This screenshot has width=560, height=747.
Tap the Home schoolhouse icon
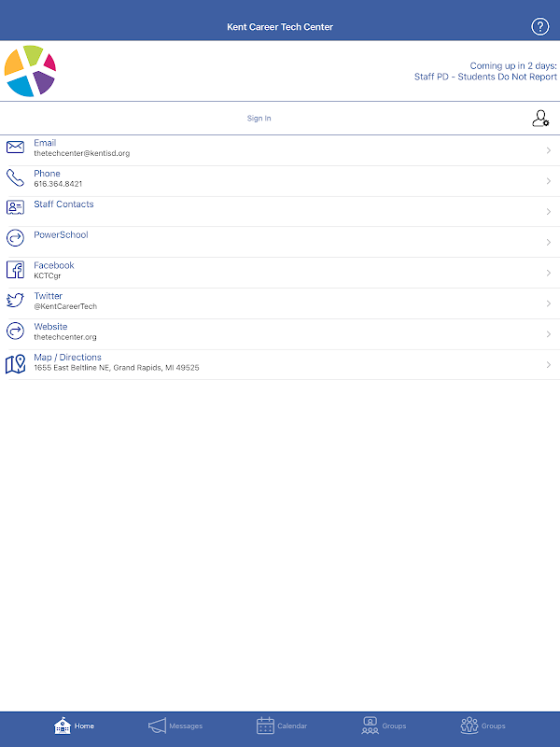[x=63, y=726]
